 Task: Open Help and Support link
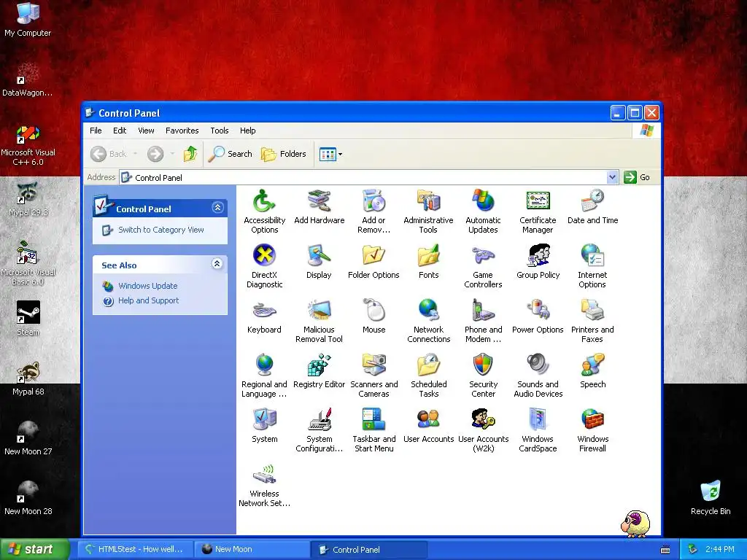point(148,300)
